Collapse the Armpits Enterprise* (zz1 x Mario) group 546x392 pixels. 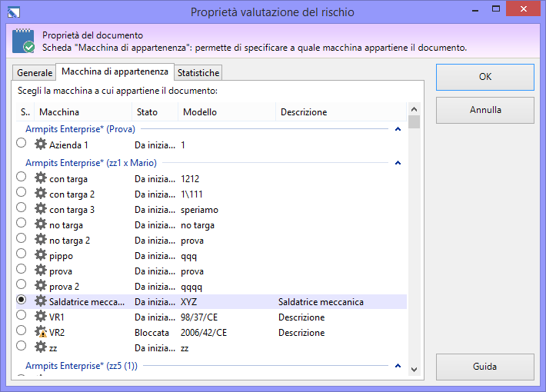(398, 163)
